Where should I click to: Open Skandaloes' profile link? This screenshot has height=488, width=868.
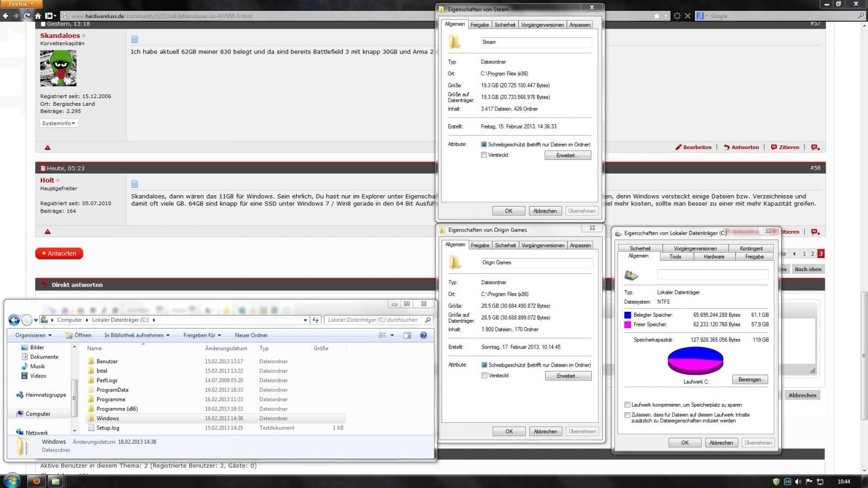click(60, 36)
